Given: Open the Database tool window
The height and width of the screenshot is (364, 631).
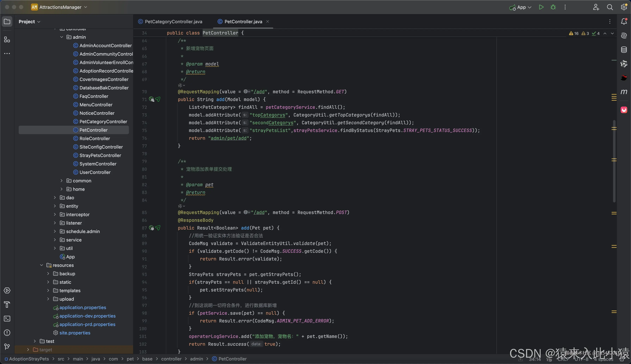Looking at the screenshot, I should tap(624, 49).
